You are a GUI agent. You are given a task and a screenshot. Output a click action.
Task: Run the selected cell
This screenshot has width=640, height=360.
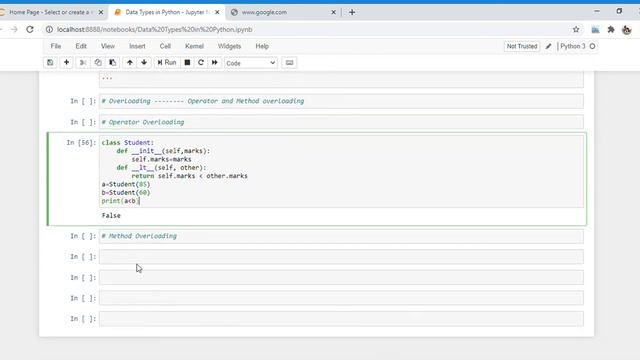point(167,63)
